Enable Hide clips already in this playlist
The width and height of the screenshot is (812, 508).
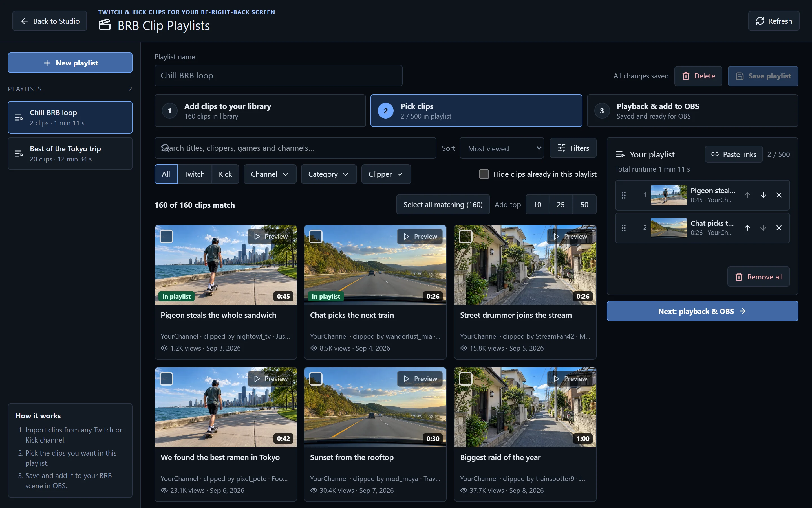click(484, 174)
